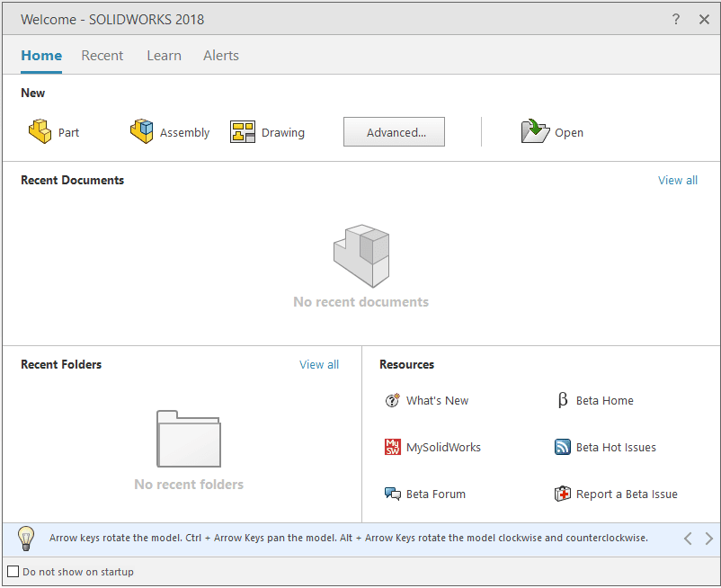721x588 pixels.
Task: Click the Beta Hot Issues feed icon
Action: click(x=563, y=447)
